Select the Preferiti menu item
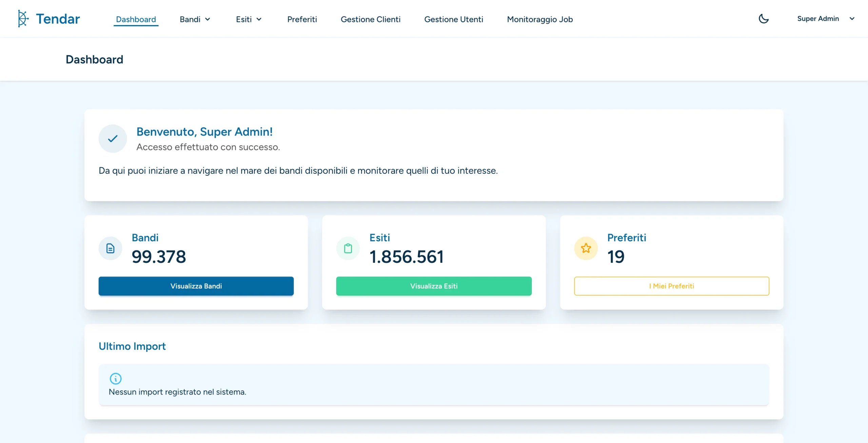Viewport: 868px width, 443px height. pos(302,19)
